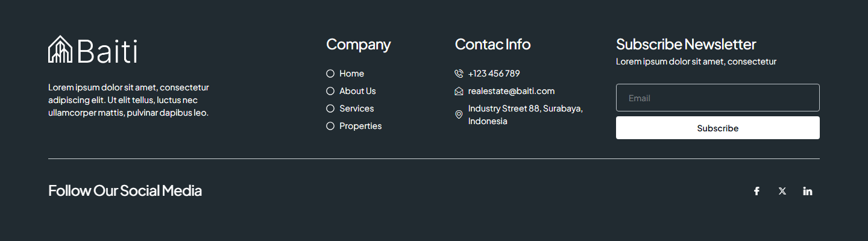Click the realestate@baiti.com email link
868x241 pixels.
pyautogui.click(x=511, y=91)
